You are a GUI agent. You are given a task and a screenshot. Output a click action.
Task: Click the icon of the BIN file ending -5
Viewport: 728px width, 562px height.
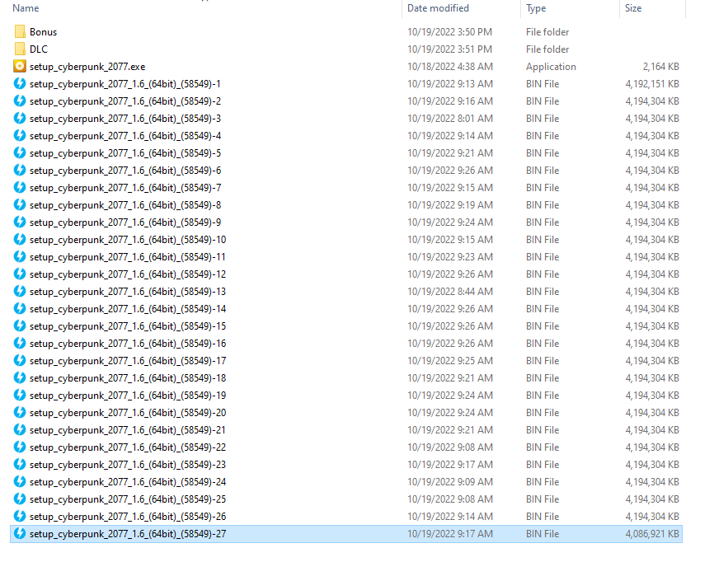20,152
